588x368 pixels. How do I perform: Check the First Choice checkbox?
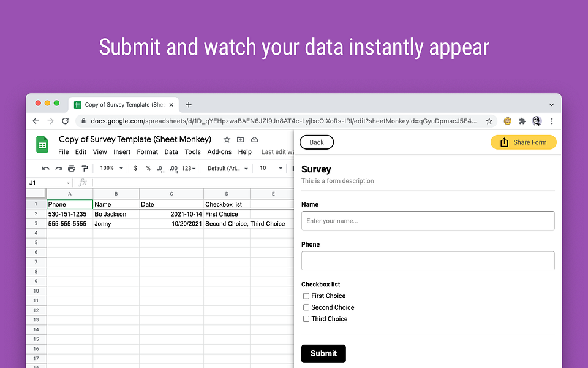[306, 296]
